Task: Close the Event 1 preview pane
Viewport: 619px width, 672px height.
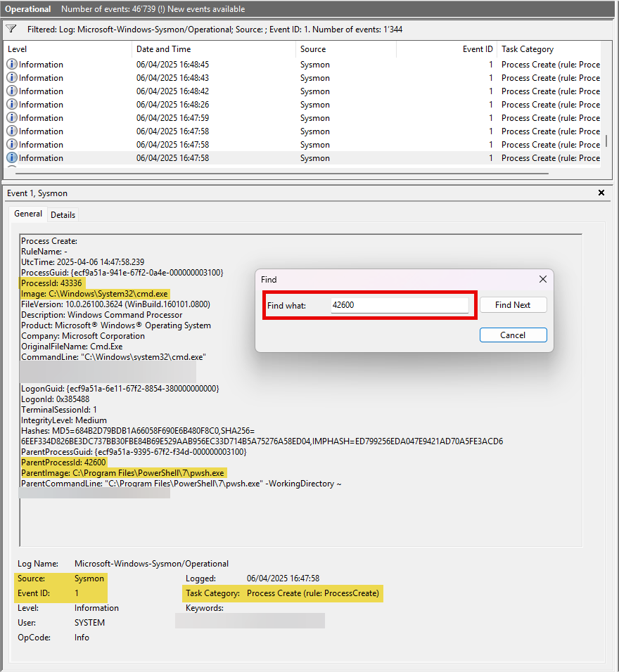Action: tap(601, 192)
